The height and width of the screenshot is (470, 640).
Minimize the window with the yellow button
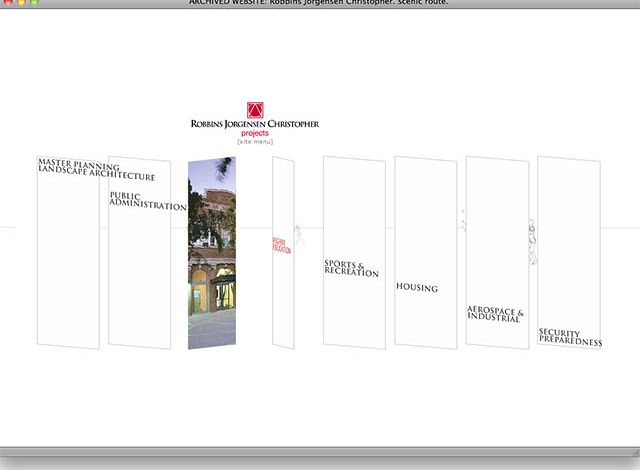pos(21,3)
